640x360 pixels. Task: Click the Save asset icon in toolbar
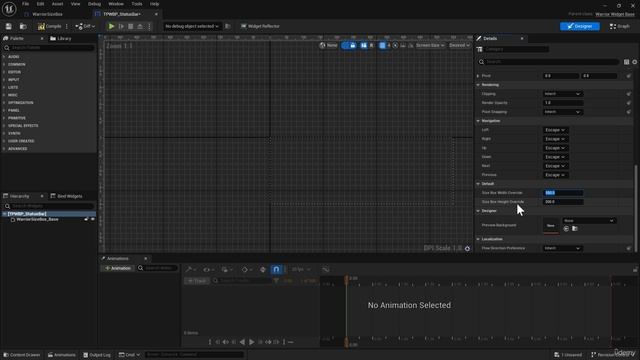tap(9, 26)
